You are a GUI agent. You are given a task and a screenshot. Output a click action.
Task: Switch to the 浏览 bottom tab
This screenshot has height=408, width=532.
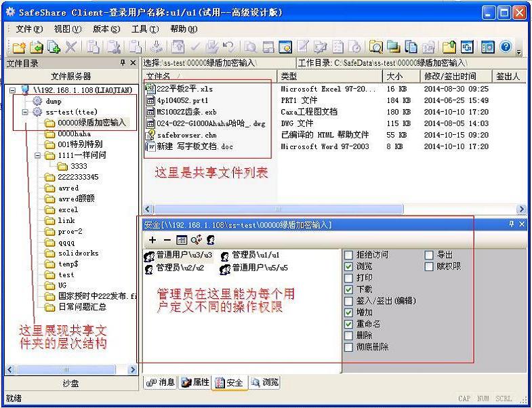click(x=264, y=382)
